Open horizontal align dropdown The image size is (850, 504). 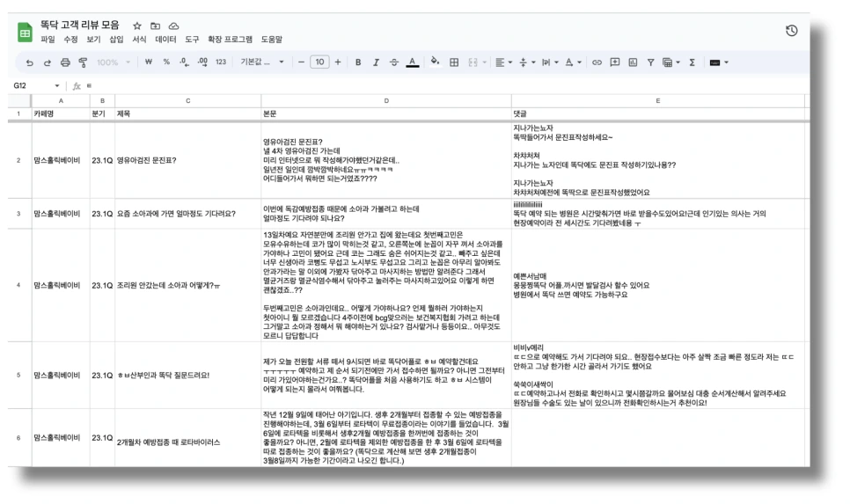[503, 62]
